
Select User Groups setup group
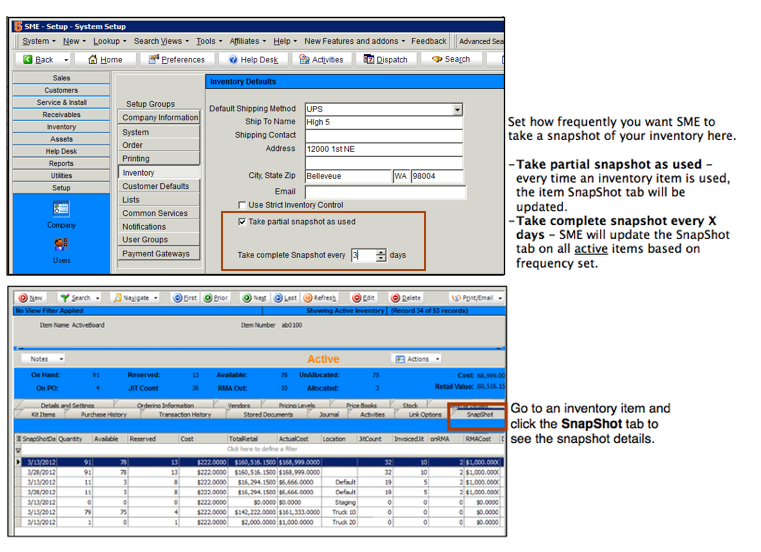[x=159, y=240]
